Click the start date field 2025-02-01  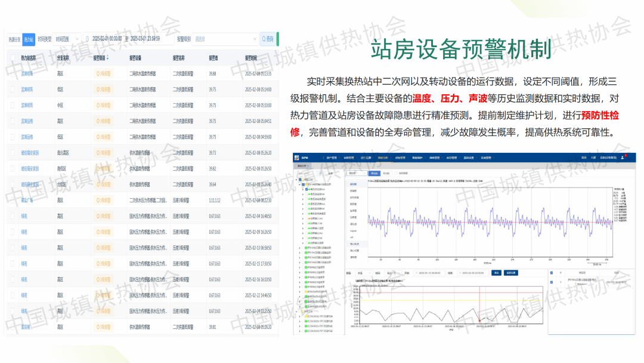coord(107,39)
